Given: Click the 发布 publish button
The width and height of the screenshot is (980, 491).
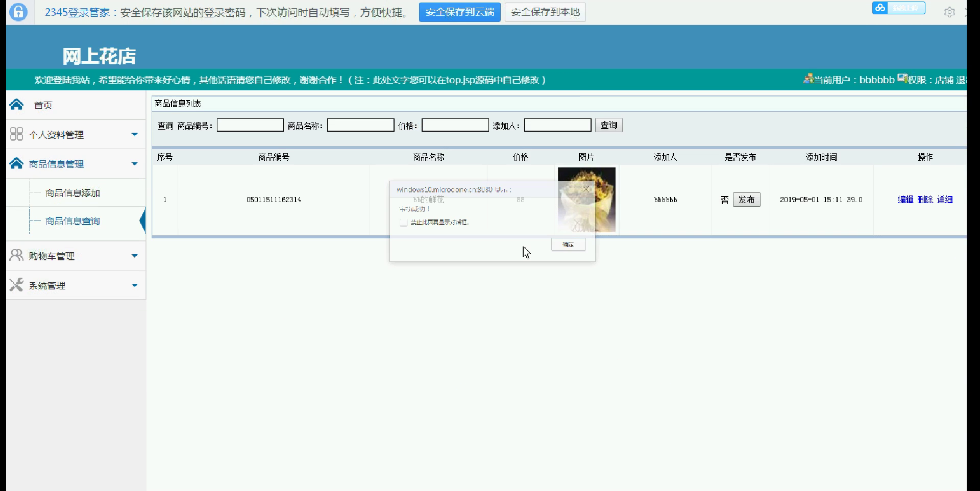Looking at the screenshot, I should (747, 200).
